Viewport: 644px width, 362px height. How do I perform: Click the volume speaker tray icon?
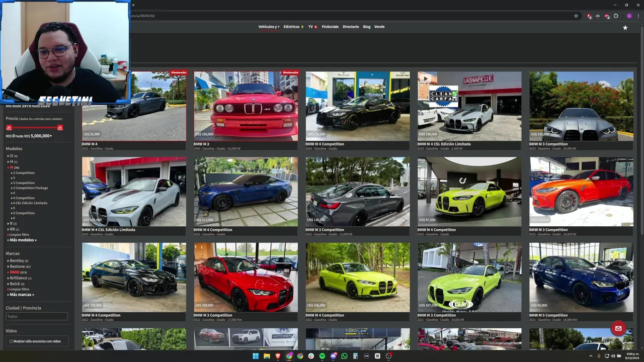[x=613, y=356]
